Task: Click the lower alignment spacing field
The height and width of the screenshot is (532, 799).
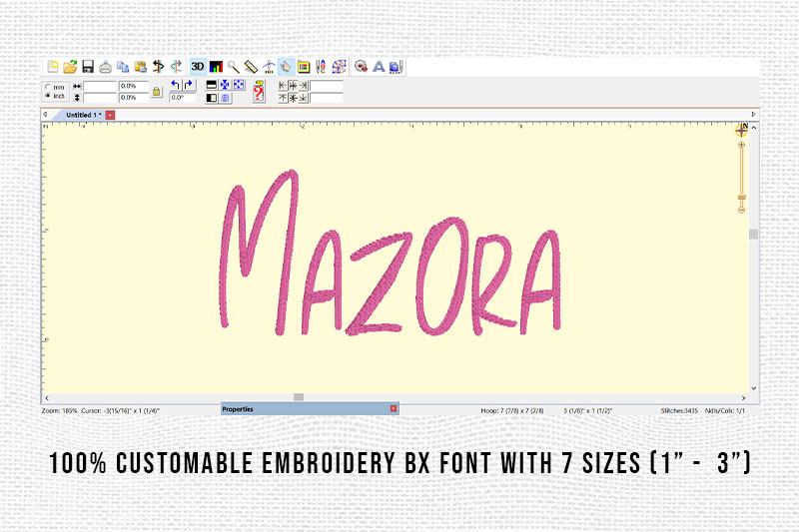Action: pos(327,98)
